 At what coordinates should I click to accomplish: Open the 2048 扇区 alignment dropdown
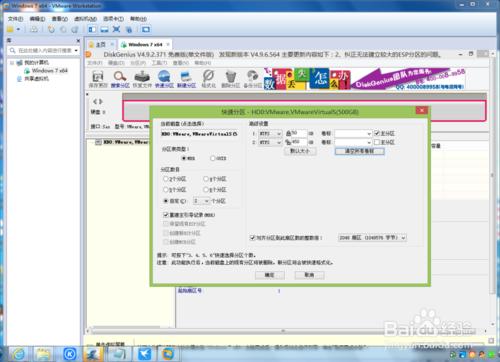372,238
